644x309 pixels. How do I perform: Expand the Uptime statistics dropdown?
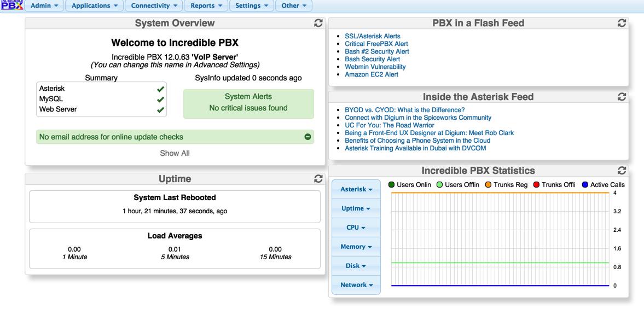356,208
